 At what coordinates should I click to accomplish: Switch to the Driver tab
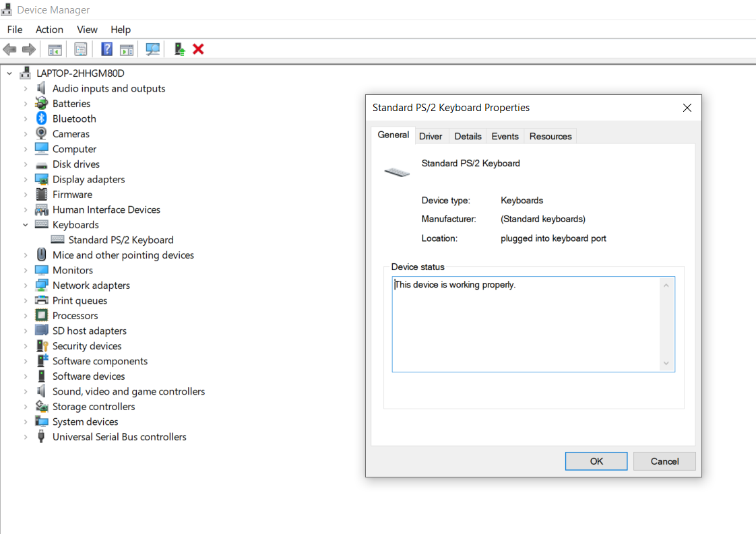[431, 137]
